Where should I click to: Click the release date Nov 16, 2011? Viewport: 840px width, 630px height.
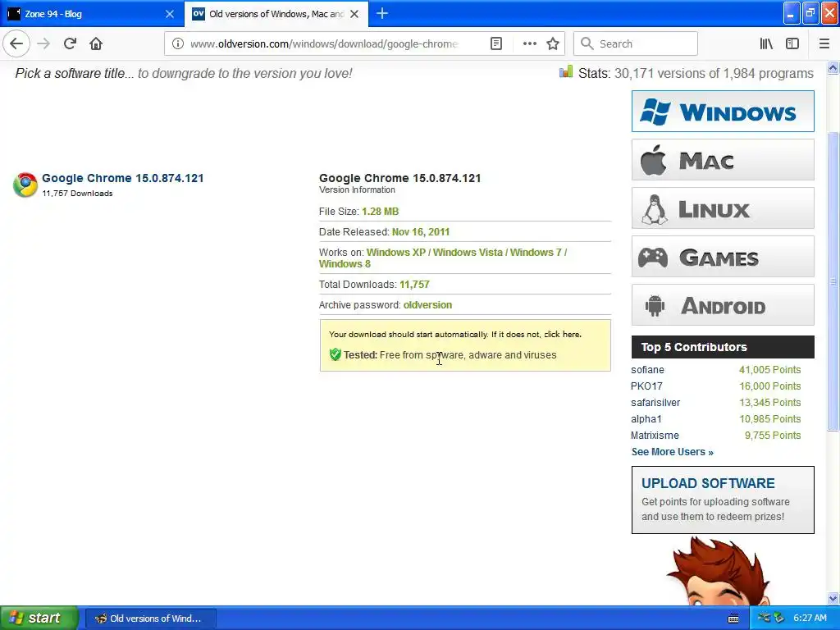click(x=421, y=232)
